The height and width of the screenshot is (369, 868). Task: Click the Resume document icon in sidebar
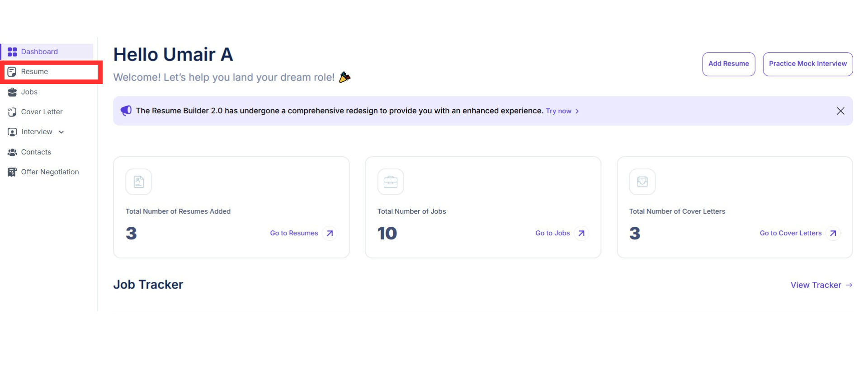[12, 72]
